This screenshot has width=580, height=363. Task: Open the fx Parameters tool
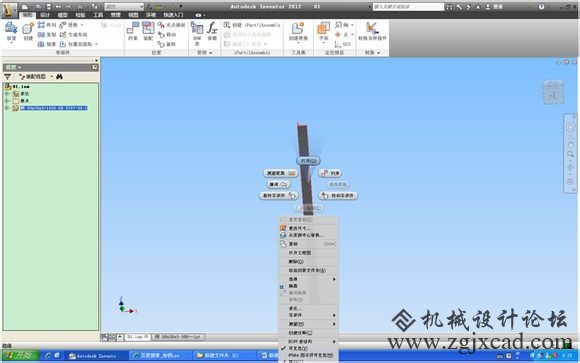(x=212, y=31)
